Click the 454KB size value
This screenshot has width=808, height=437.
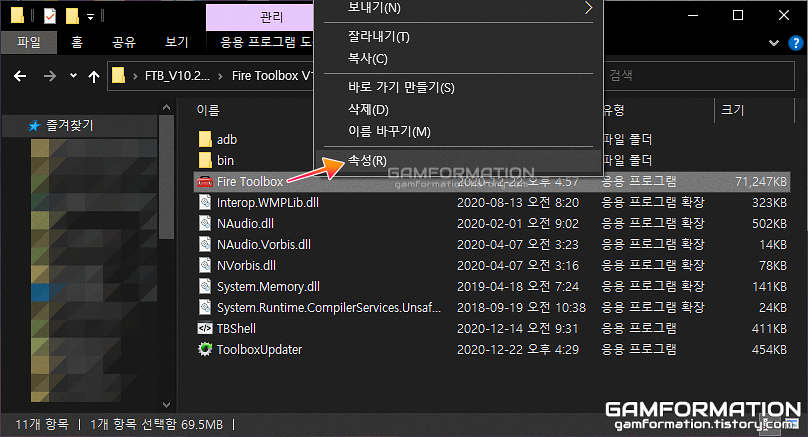coord(769,350)
